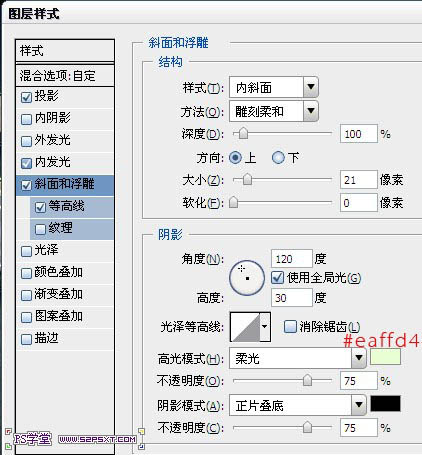This screenshot has width=422, height=455.
Task: Click the 角度 angle input field showing 120
Action: [292, 259]
